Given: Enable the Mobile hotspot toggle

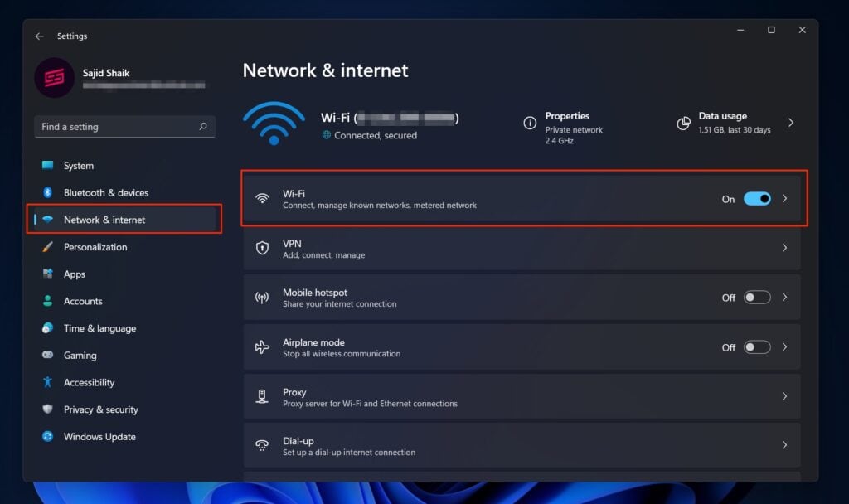Looking at the screenshot, I should pyautogui.click(x=757, y=298).
